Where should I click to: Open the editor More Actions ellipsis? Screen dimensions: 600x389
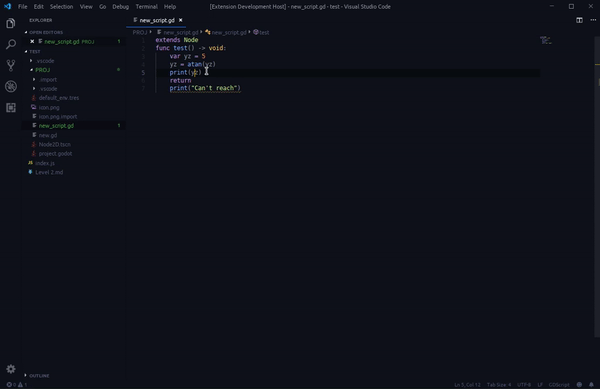point(593,20)
